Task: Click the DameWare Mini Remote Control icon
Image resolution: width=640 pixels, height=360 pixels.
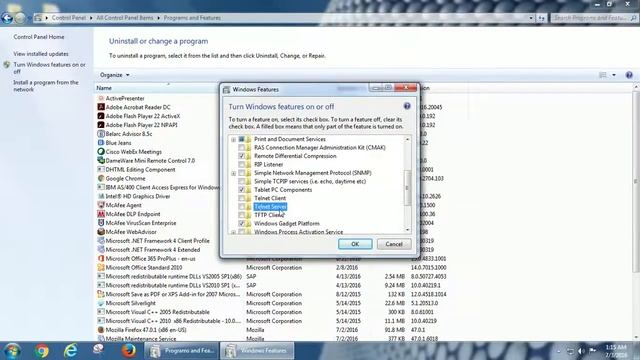Action: coord(101,160)
